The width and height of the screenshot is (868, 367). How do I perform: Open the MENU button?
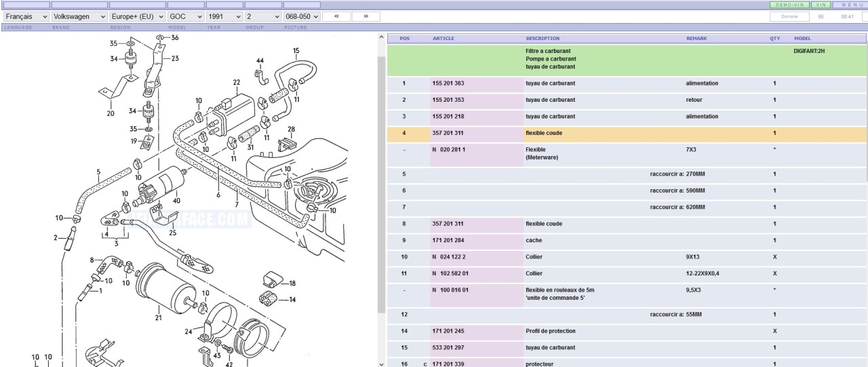[x=852, y=5]
